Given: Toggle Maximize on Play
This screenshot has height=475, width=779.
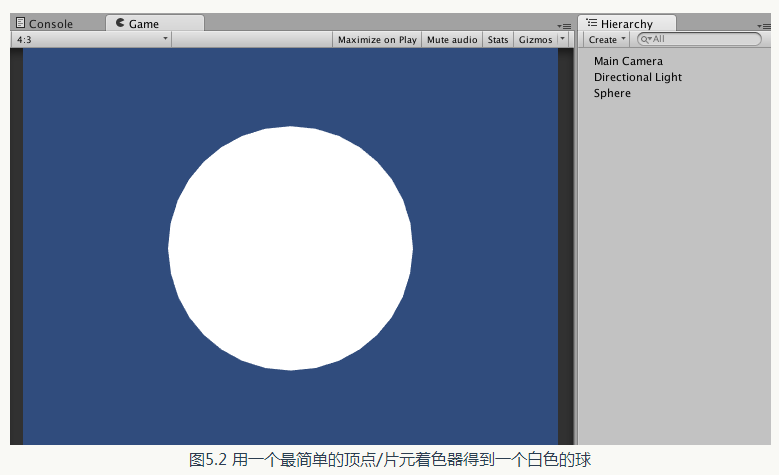Looking at the screenshot, I should click(377, 40).
